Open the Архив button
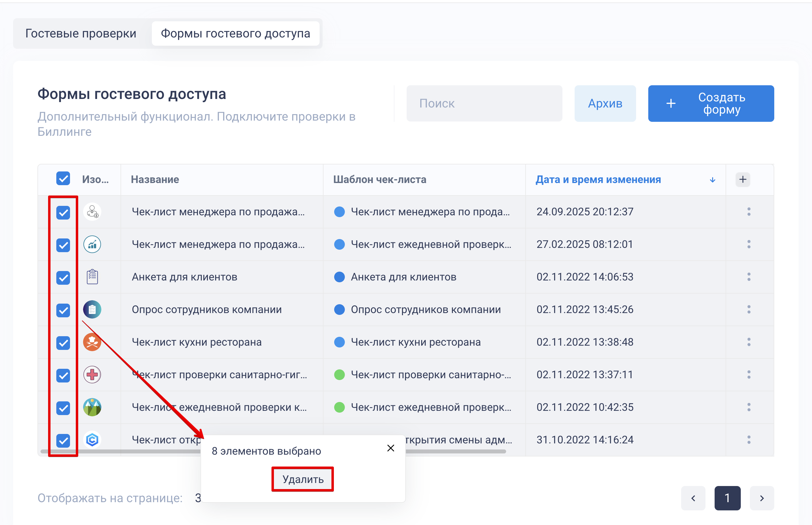 click(x=605, y=103)
